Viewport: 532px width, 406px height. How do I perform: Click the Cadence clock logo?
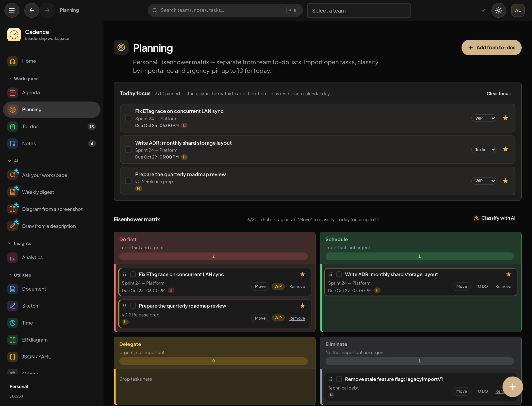tap(14, 35)
